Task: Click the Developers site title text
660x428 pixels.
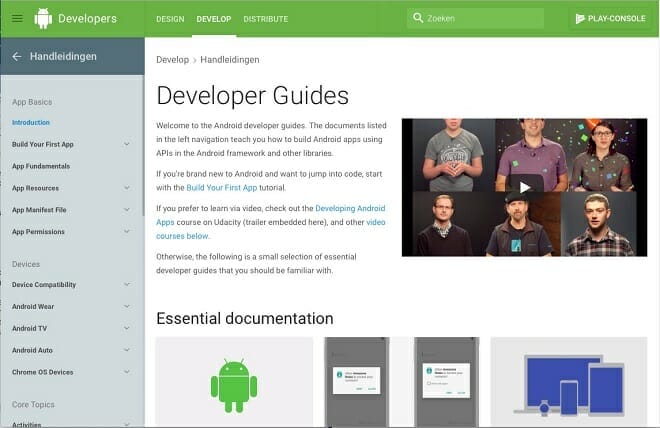Action: click(88, 19)
